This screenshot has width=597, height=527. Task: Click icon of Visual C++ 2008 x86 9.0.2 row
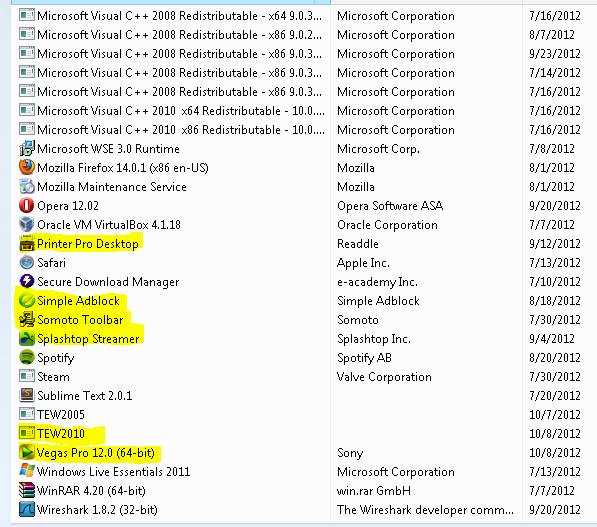[27, 34]
